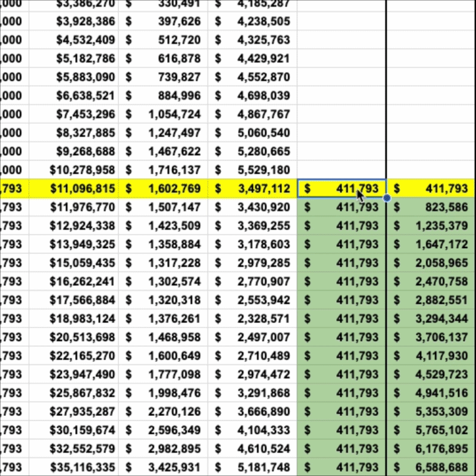Click the $25,867,832 cell
Screen dimensions: 476x476
pos(74,393)
